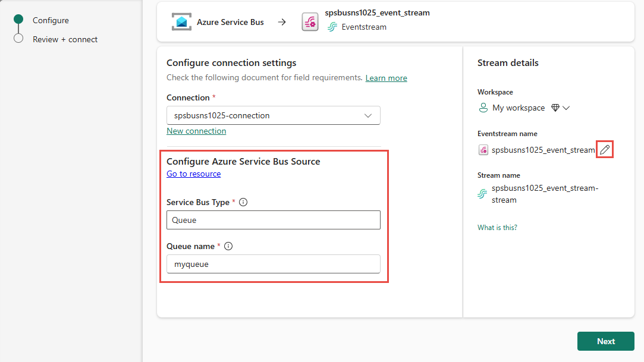
Task: Select the My workspace profile icon
Action: tap(483, 108)
